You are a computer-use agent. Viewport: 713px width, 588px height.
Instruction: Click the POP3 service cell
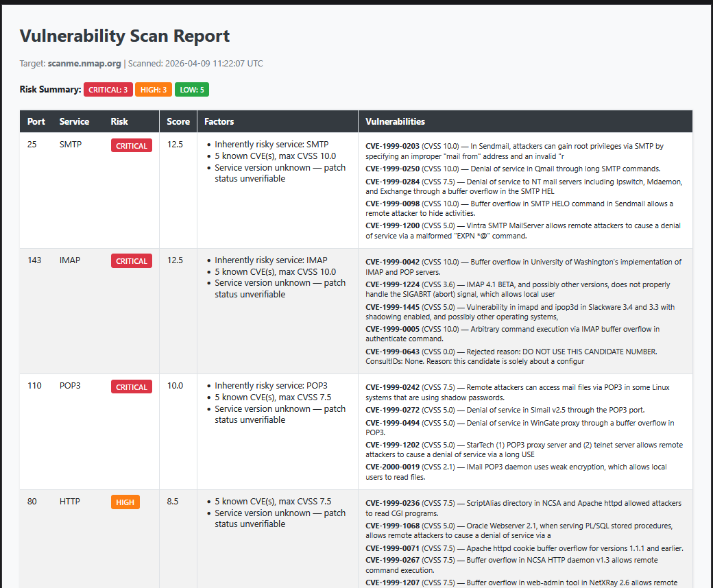point(69,386)
